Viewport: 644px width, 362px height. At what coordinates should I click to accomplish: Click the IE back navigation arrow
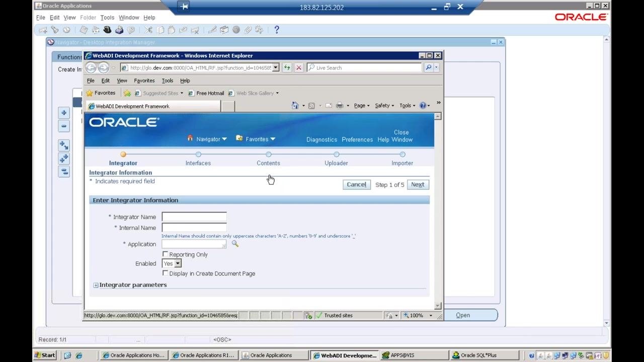[x=91, y=67]
